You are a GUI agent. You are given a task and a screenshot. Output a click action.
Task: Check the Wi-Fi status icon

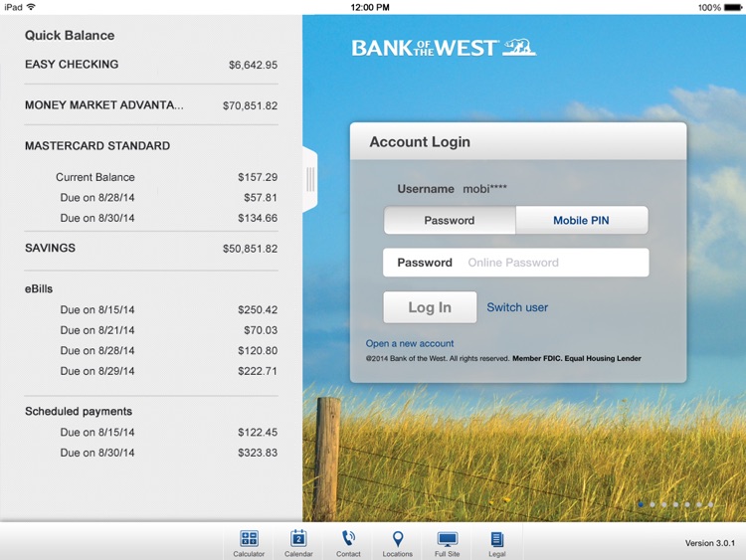point(32,7)
